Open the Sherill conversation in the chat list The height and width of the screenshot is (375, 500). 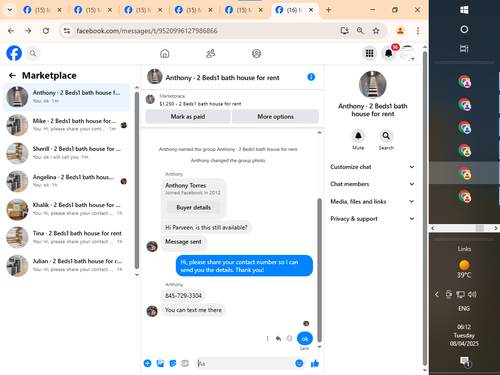[67, 153]
